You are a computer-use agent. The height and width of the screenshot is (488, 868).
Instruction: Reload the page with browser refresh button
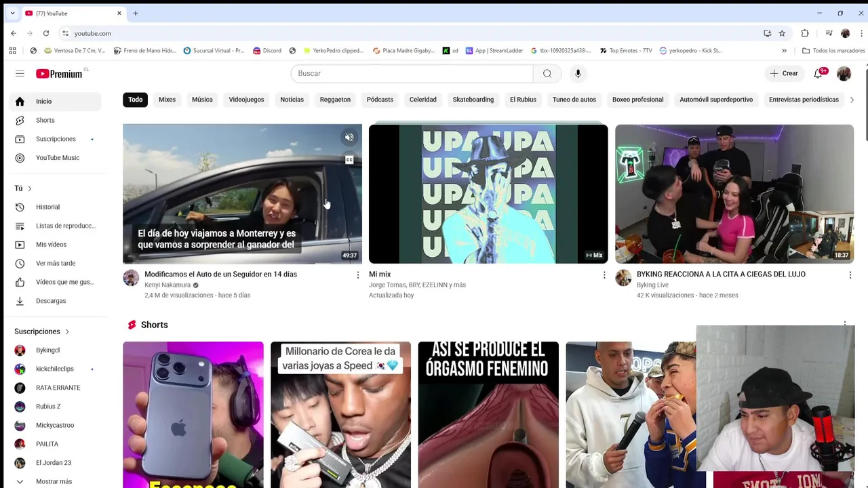tap(46, 33)
